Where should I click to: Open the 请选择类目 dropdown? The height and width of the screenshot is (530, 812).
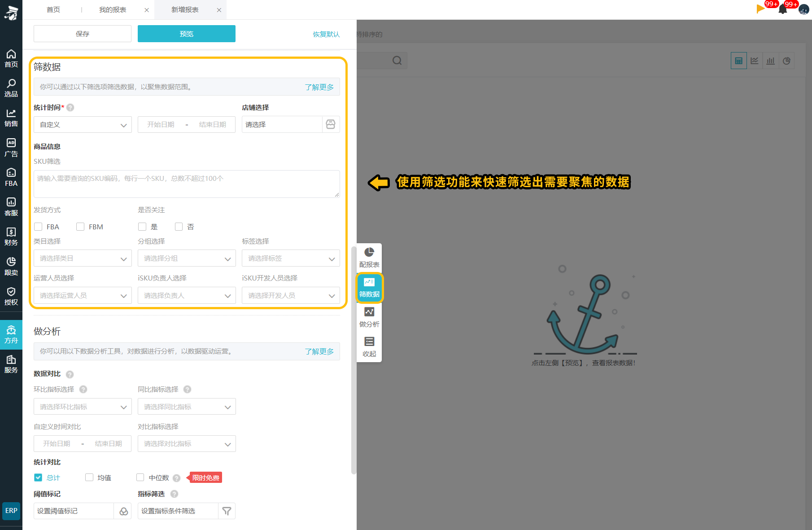tap(83, 258)
